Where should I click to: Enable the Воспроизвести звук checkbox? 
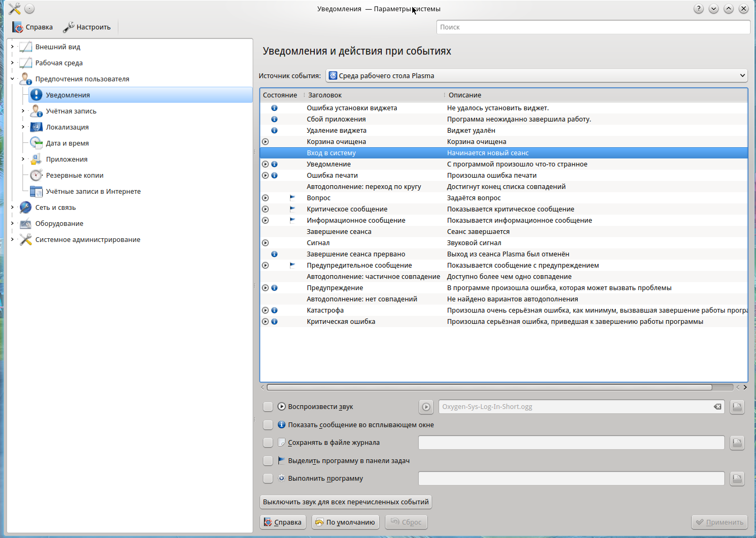click(268, 407)
